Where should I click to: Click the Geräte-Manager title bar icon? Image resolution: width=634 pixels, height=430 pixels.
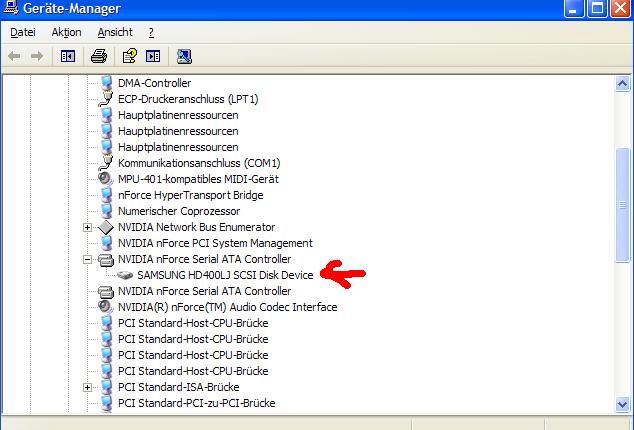11,7
